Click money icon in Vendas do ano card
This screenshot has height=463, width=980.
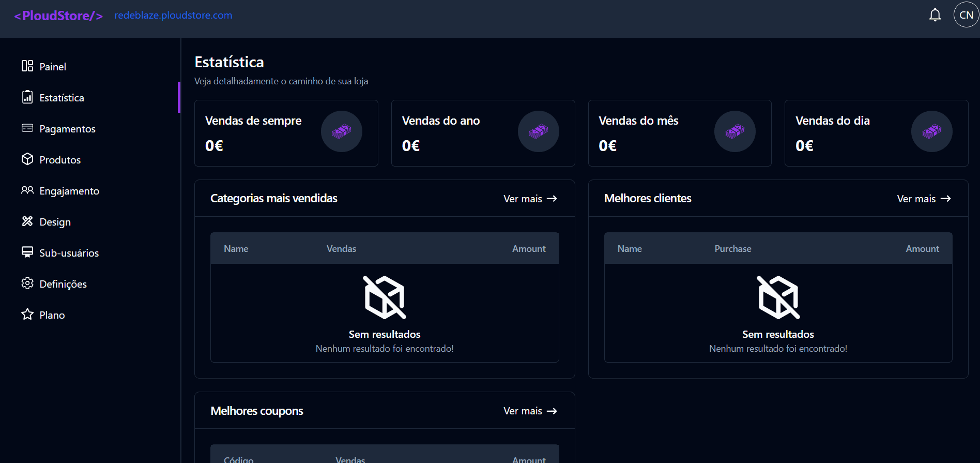(x=539, y=131)
